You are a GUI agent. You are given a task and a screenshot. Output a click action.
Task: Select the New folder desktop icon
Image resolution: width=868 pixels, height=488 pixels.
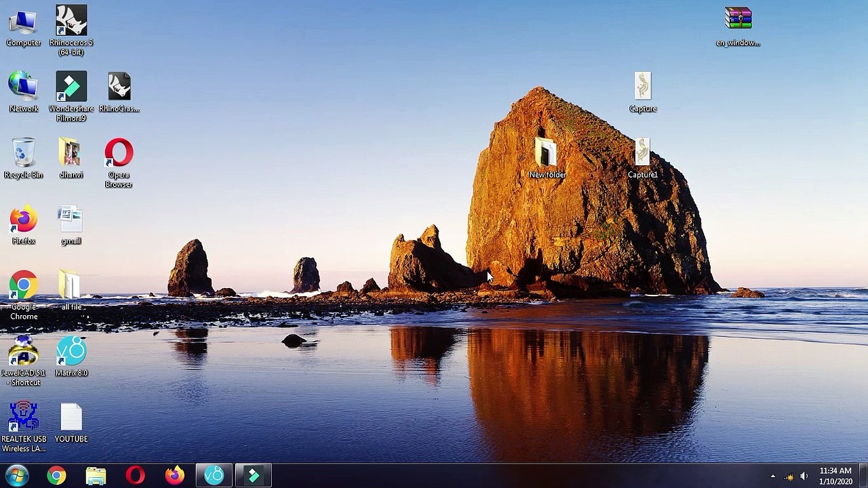547,158
